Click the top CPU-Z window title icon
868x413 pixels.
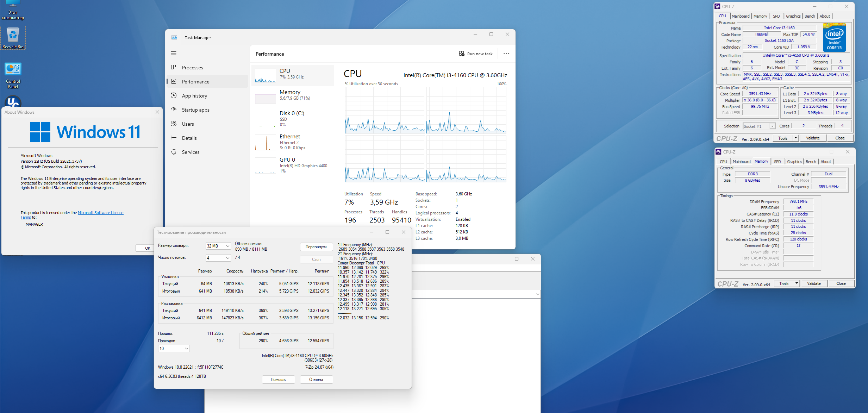tap(717, 6)
